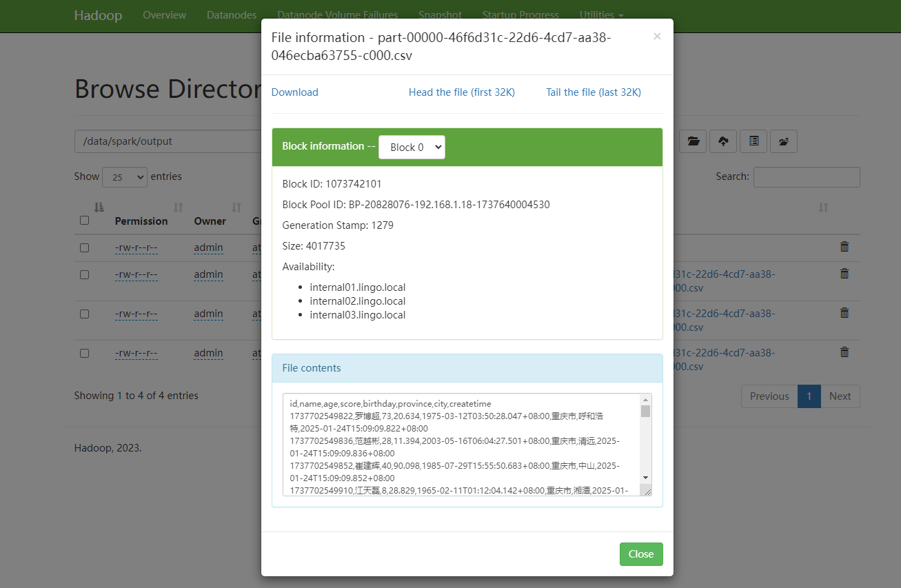This screenshot has height=588, width=901.
Task: Click the trash icon in the last row
Action: pyautogui.click(x=844, y=352)
